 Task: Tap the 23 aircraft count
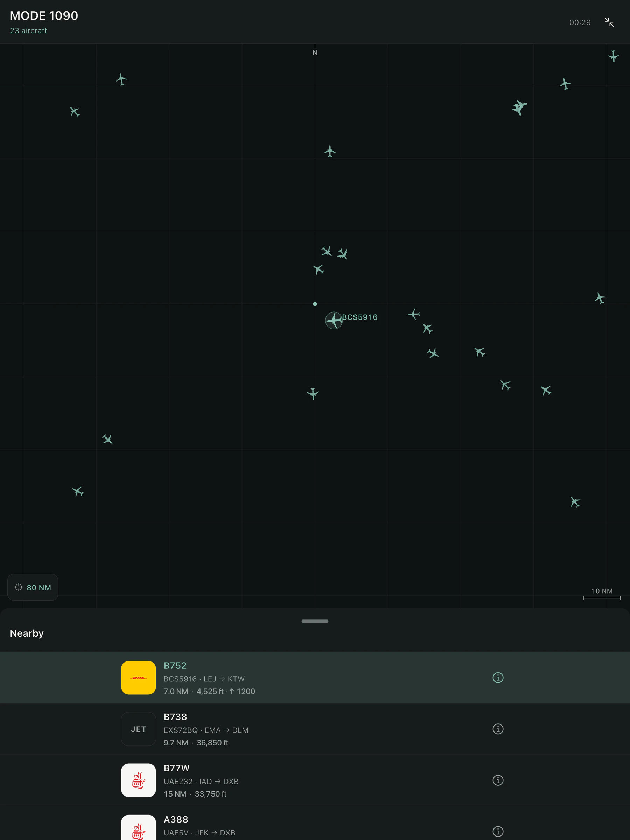coord(28,31)
